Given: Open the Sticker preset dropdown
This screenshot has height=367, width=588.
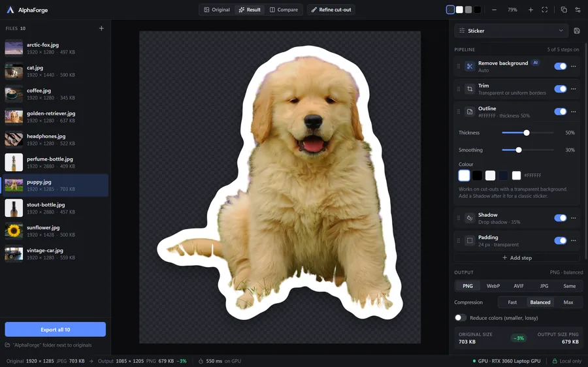Looking at the screenshot, I should tap(511, 31).
